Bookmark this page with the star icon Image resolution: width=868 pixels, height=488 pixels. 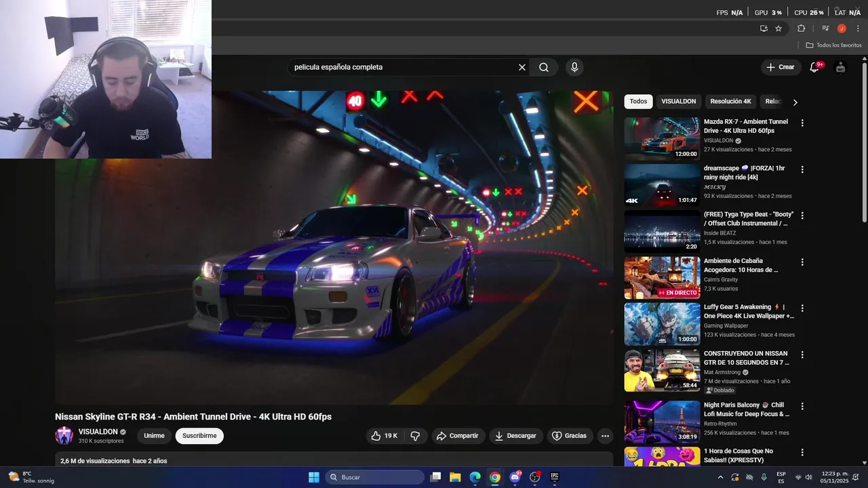pyautogui.click(x=778, y=28)
